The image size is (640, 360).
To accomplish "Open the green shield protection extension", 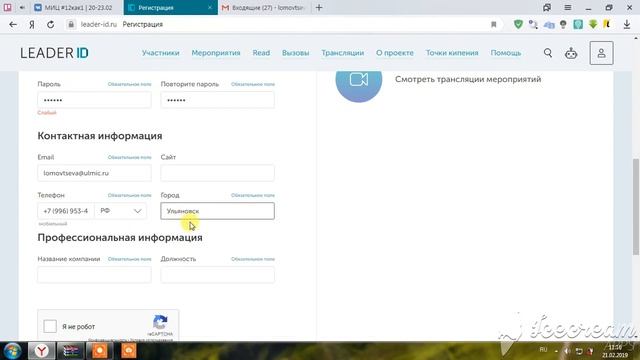I will pyautogui.click(x=518, y=24).
